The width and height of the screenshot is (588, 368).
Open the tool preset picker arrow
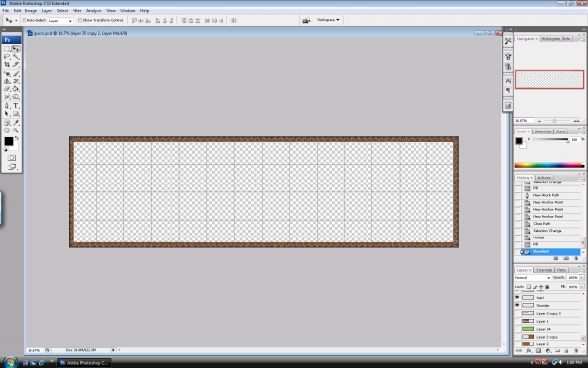16,21
